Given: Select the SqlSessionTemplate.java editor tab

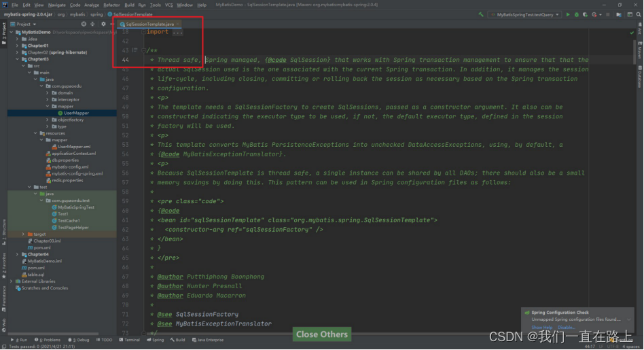Looking at the screenshot, I should coord(149,24).
